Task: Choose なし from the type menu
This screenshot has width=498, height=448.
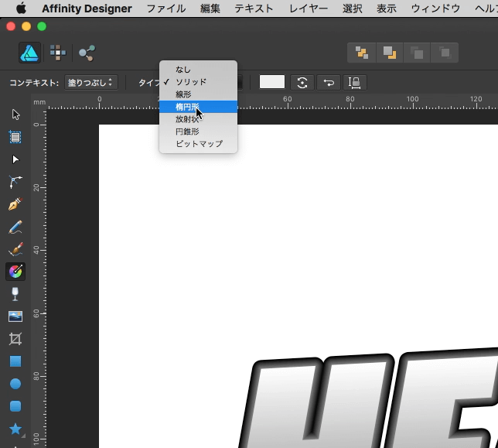Action: pos(198,70)
